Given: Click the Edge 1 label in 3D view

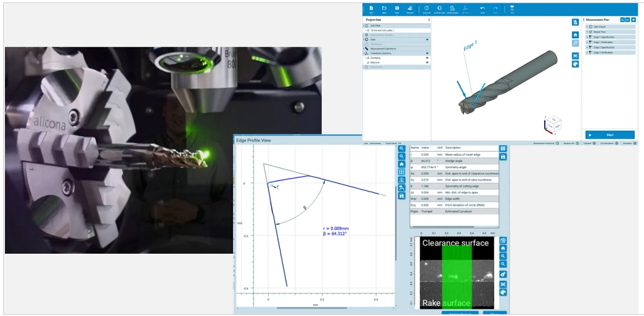Looking at the screenshot, I should pyautogui.click(x=470, y=46).
